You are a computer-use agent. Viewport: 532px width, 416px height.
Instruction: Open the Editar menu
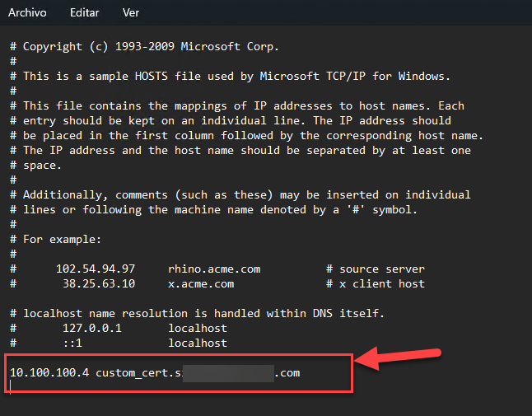(84, 14)
